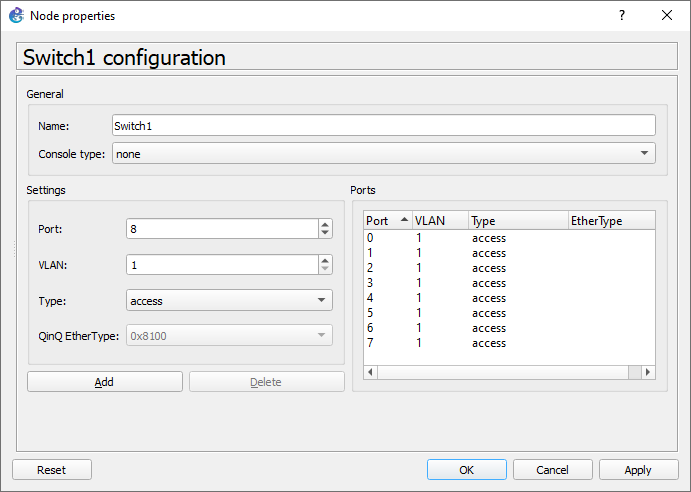This screenshot has width=691, height=492.
Task: Select port 6 row in Ports table
Action: [x=509, y=328]
